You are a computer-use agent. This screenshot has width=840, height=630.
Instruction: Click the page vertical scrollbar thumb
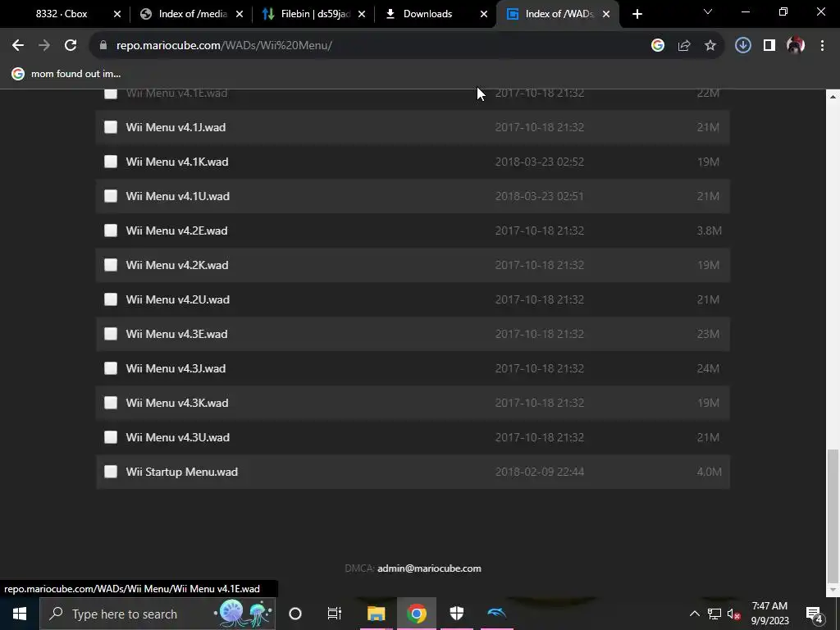[x=833, y=515]
